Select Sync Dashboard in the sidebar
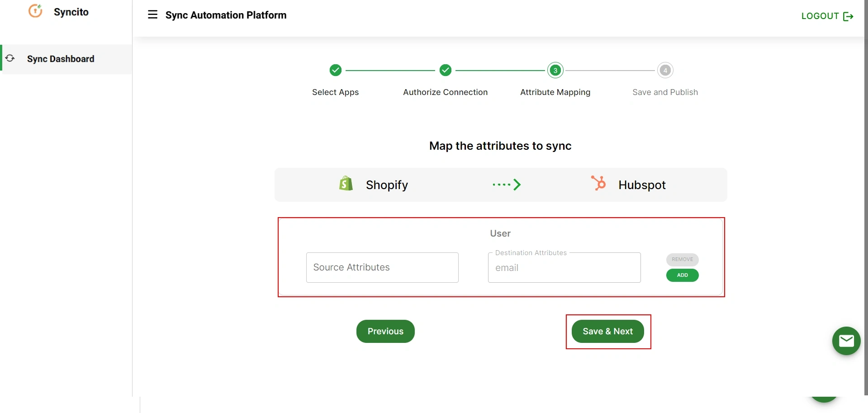This screenshot has width=868, height=413. click(x=60, y=59)
